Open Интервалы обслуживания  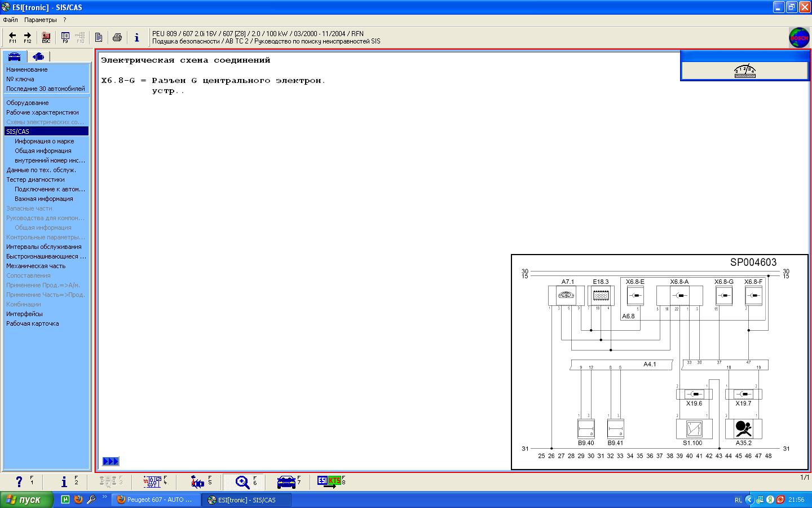(44, 247)
